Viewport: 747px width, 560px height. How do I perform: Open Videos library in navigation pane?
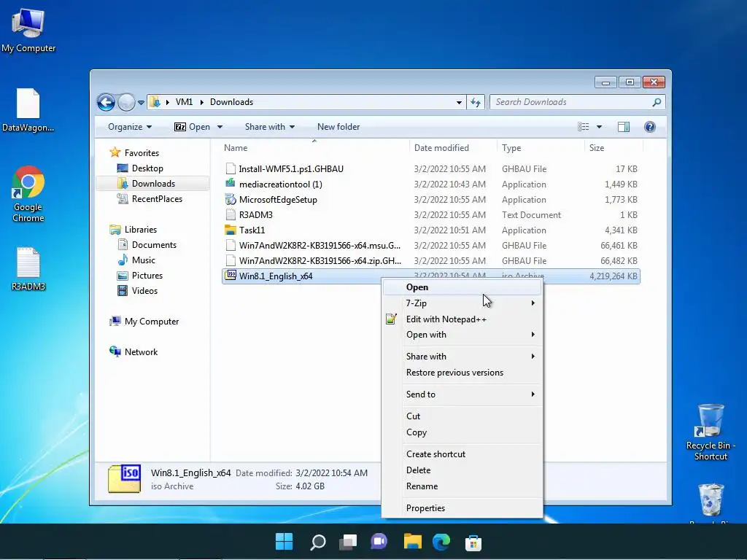[x=144, y=290]
